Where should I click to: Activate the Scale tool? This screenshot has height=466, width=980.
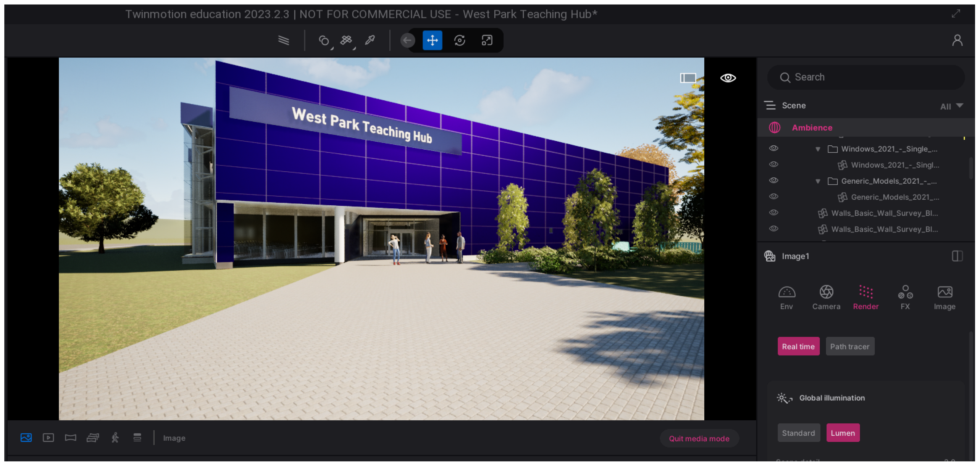(x=487, y=40)
